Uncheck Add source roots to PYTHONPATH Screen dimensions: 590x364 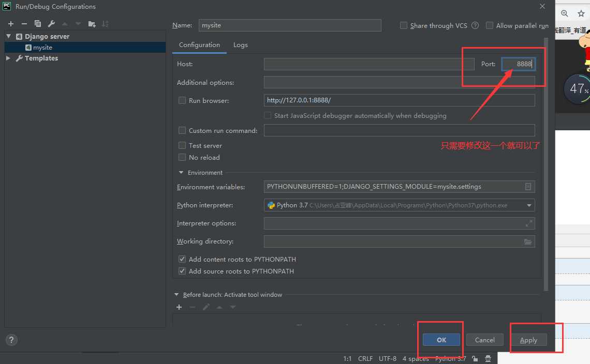pyautogui.click(x=182, y=271)
